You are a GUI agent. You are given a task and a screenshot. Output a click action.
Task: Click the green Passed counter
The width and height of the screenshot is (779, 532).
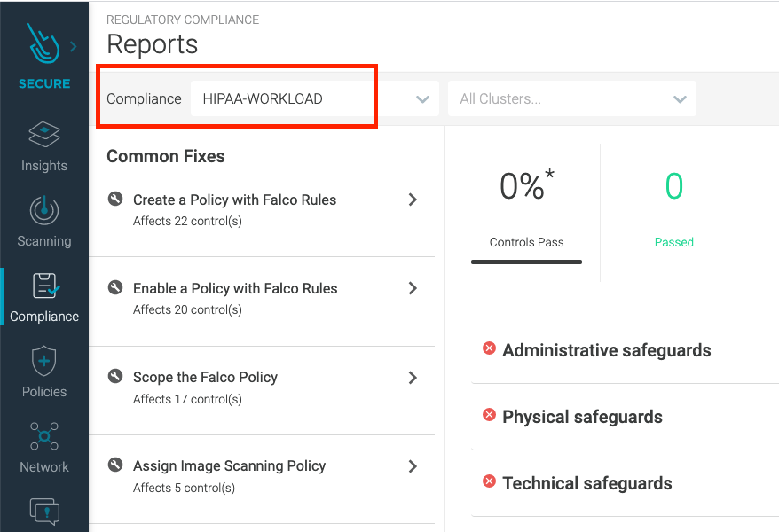coord(673,211)
